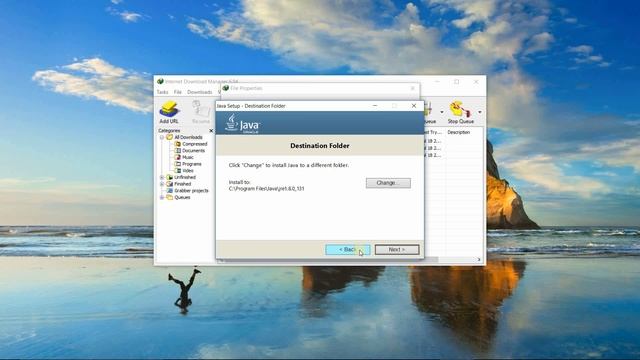The height and width of the screenshot is (360, 640).
Task: Select the Programs category
Action: click(192, 164)
